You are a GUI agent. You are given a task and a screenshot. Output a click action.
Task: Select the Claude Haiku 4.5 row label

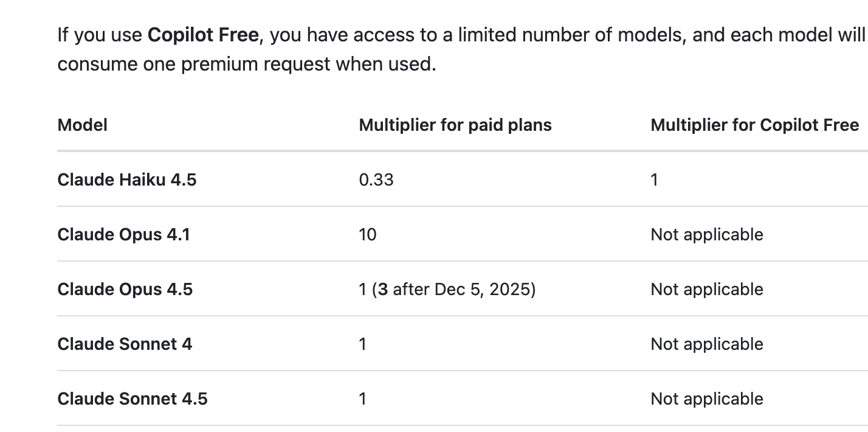(x=127, y=180)
